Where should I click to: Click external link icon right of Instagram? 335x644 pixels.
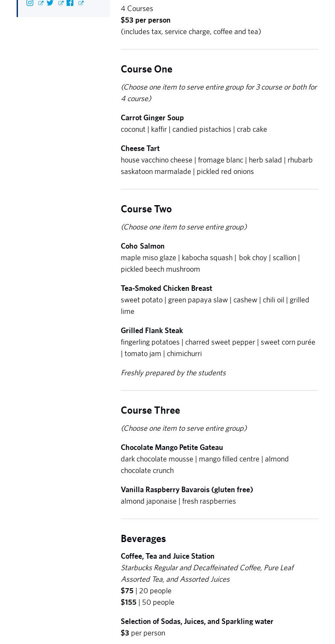(41, 3)
